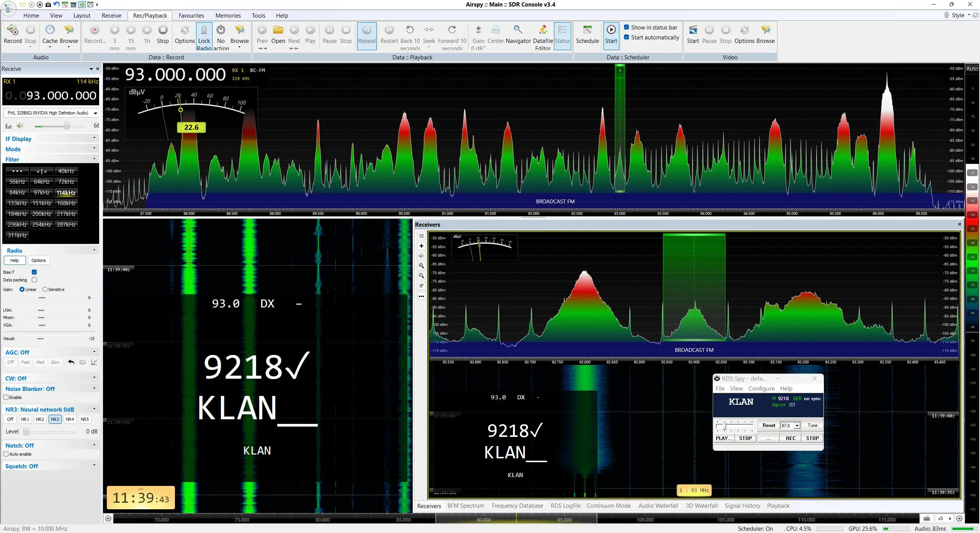The height and width of the screenshot is (533, 980).
Task: Click REC in RDS Spy window
Action: [x=791, y=438]
